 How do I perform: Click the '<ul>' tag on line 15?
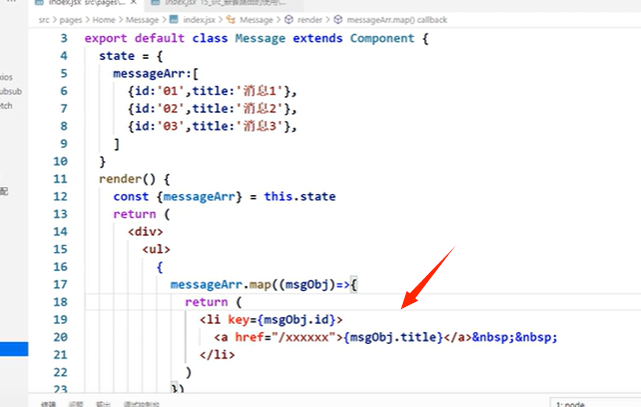tap(156, 249)
